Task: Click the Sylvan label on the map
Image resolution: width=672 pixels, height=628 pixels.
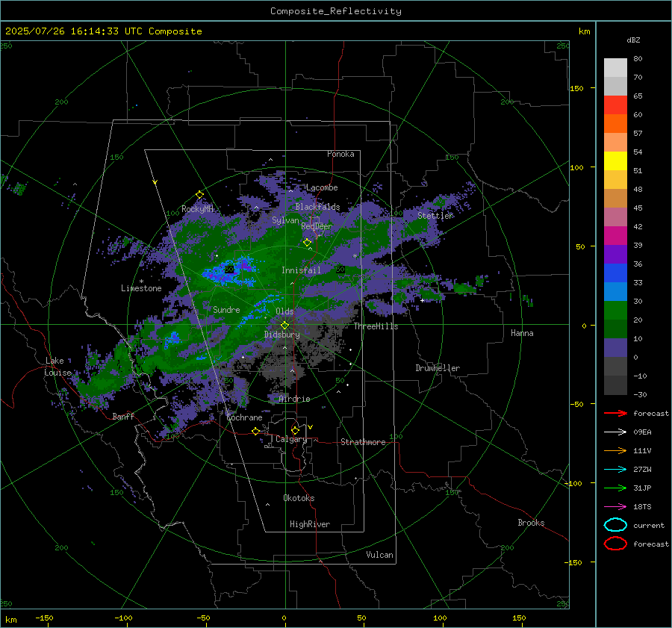Action: pos(285,220)
